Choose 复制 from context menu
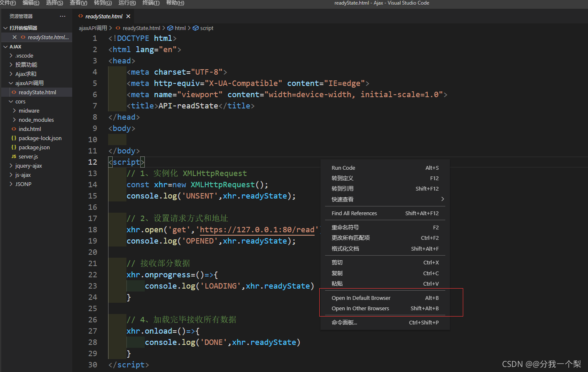The image size is (588, 372). click(x=385, y=273)
